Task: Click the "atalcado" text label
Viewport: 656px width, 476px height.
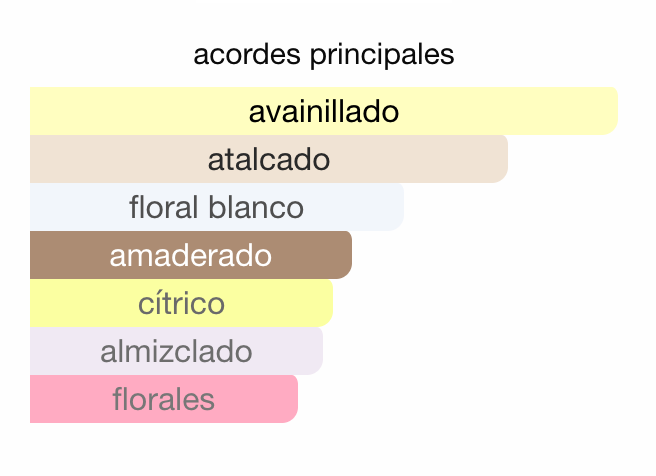Action: click(x=269, y=159)
